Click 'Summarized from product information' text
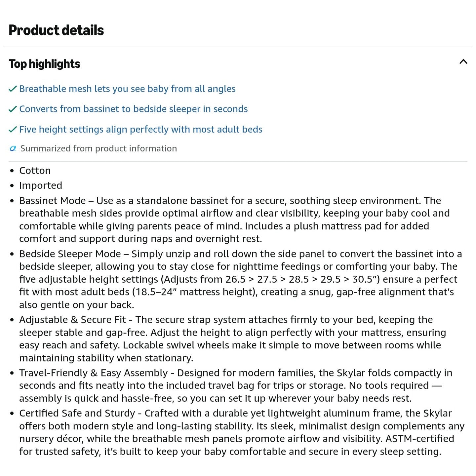 tap(99, 149)
